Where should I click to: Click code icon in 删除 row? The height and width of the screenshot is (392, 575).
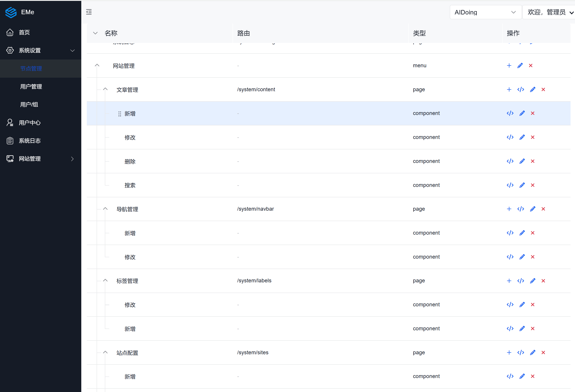tap(510, 161)
